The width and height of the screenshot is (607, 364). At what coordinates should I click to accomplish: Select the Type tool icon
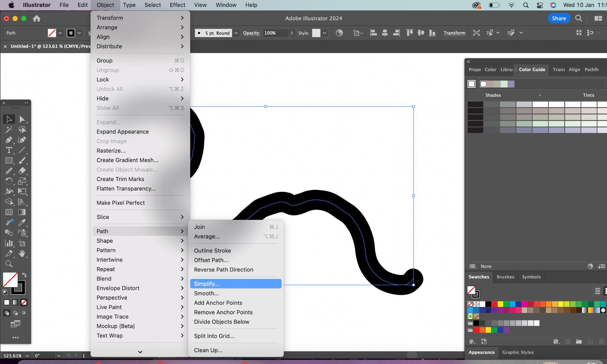9,150
